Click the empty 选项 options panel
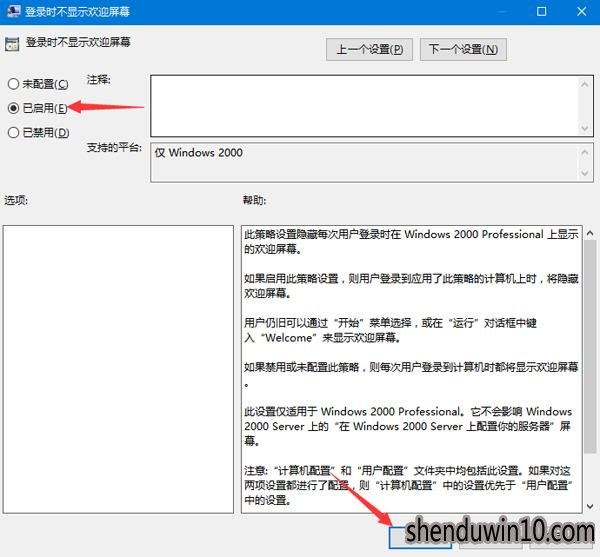Screen dimensions: 600x557 [x=118, y=369]
